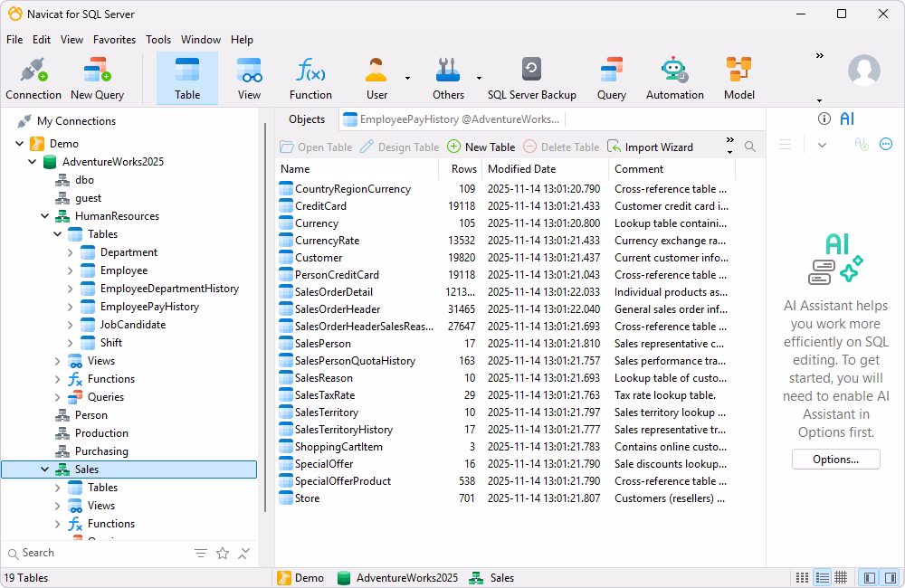Screen dimensions: 905x588
Task: Click the favorites star beside Search
Action: [223, 554]
